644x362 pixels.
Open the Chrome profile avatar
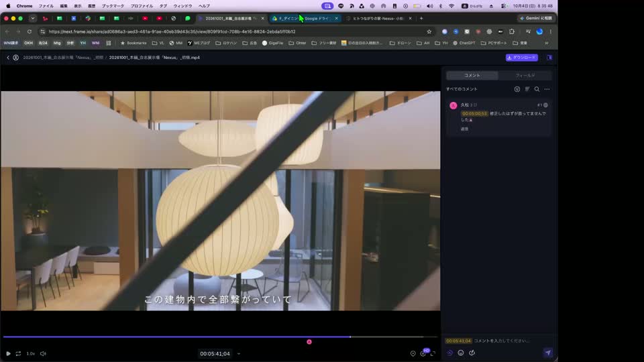539,32
